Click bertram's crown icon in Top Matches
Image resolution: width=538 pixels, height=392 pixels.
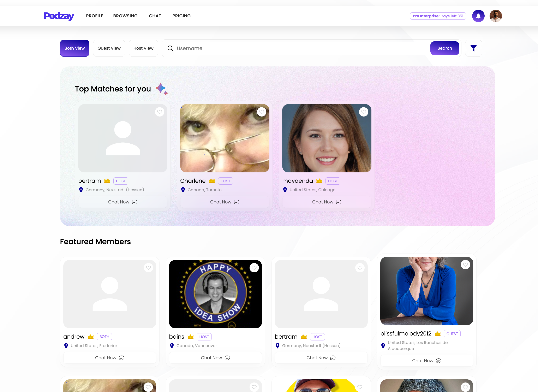[107, 181]
